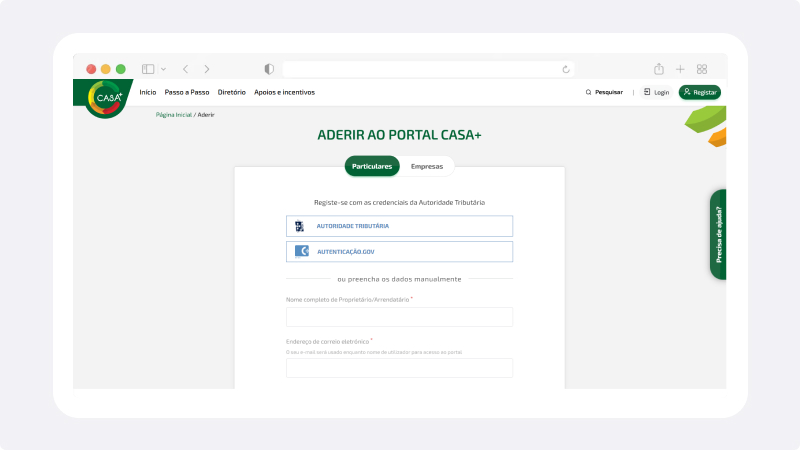This screenshot has width=800, height=450.
Task: Open the Passo a Passo menu
Action: point(187,92)
